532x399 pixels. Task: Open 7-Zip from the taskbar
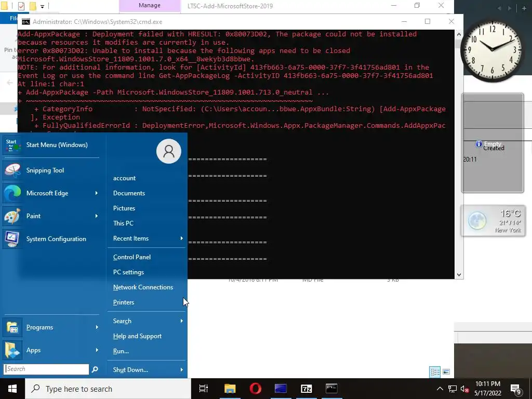pyautogui.click(x=306, y=389)
